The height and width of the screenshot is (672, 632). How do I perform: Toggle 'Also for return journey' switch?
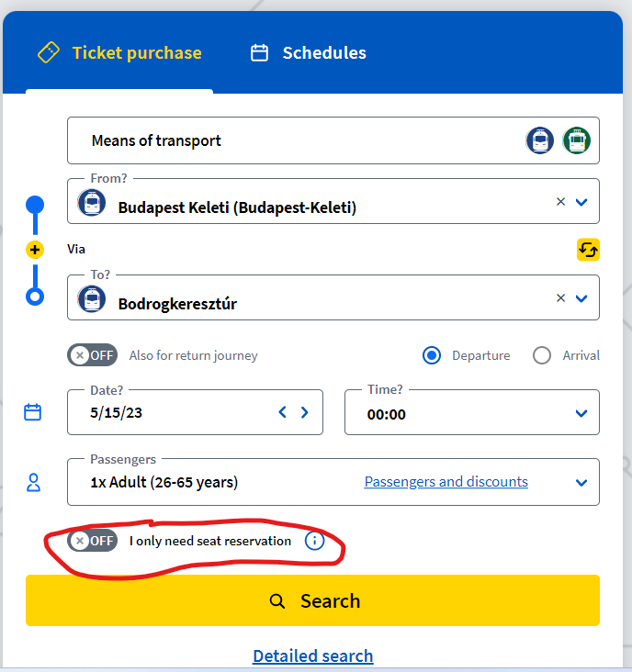[x=93, y=355]
